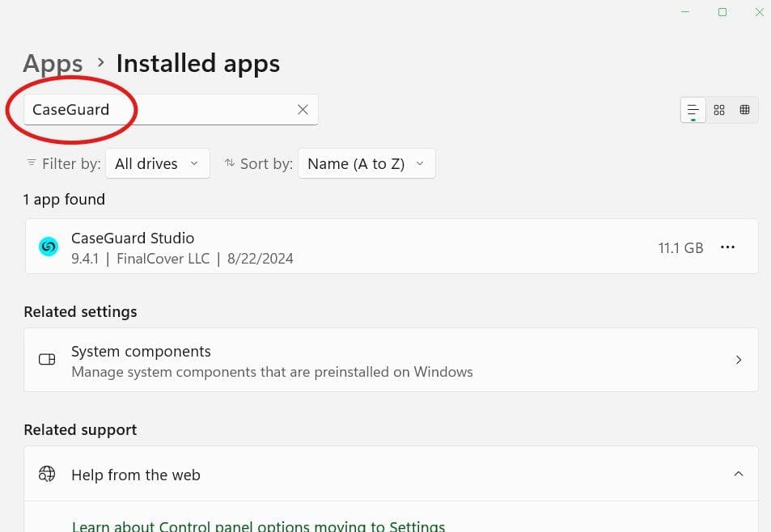Image resolution: width=771 pixels, height=532 pixels.
Task: Open more options for CaseGuard Studio
Action: 727,247
